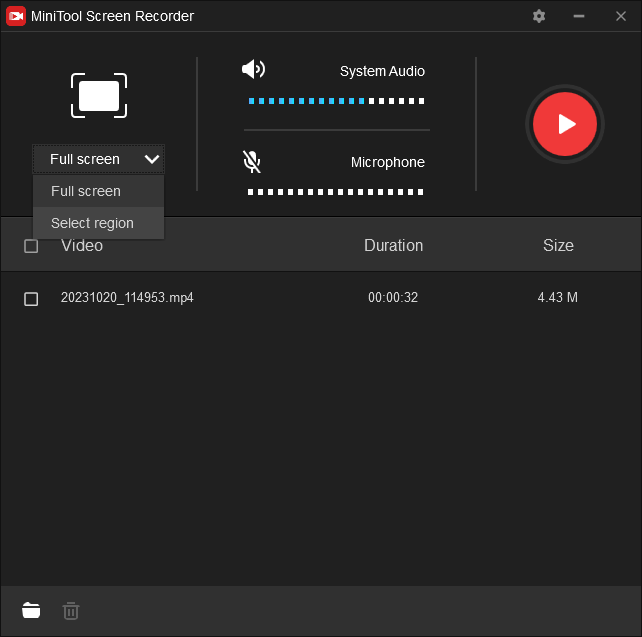Check the select-all Video header checkbox
Image resolution: width=642 pixels, height=637 pixels.
coord(31,246)
